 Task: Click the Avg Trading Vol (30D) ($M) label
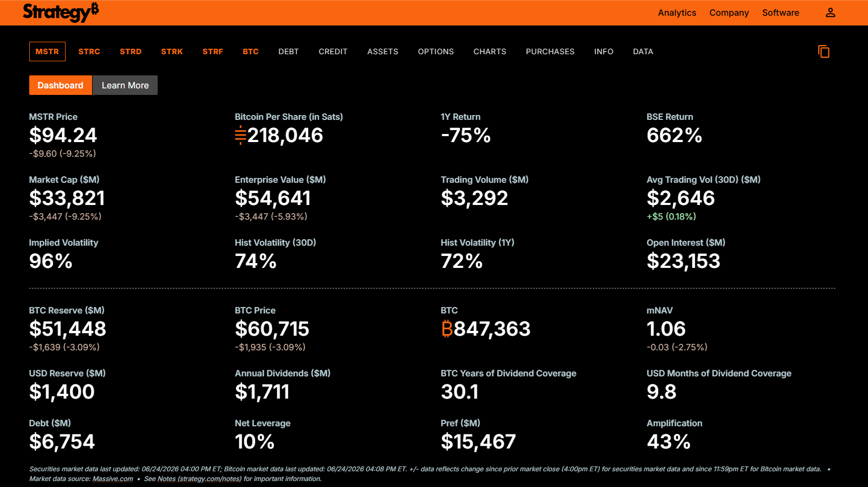coord(703,180)
